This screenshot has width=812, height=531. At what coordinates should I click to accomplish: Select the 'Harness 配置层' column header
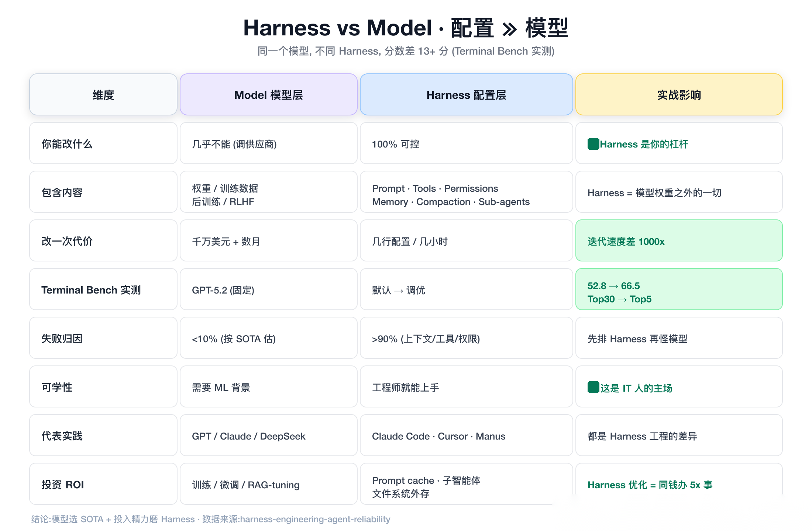(x=467, y=94)
